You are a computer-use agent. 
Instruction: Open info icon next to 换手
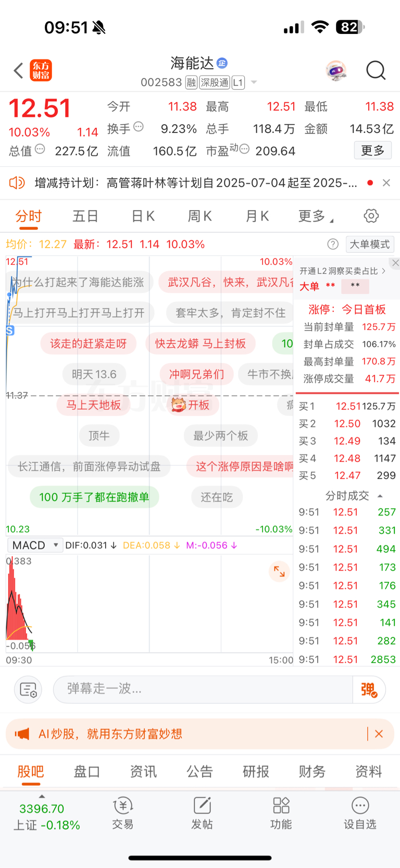139,126
